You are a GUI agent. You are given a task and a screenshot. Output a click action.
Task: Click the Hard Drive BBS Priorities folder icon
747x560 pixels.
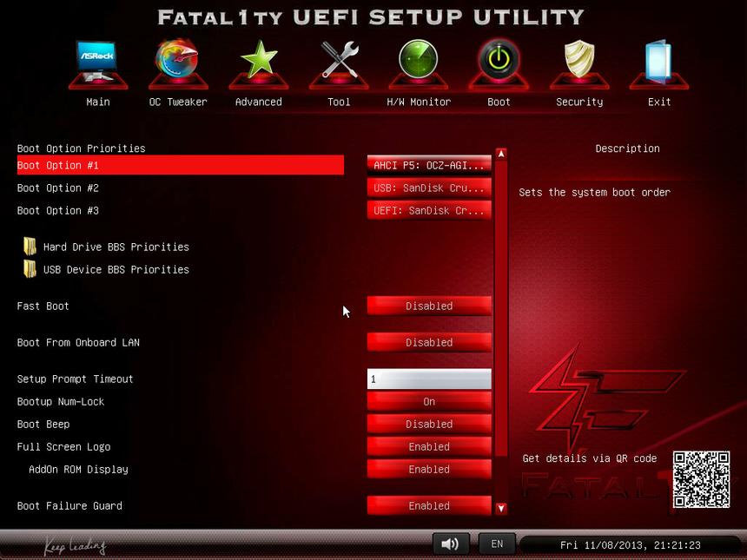coord(30,247)
